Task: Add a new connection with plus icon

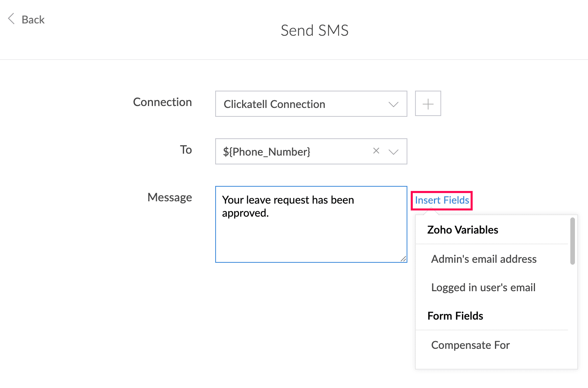Action: [428, 104]
